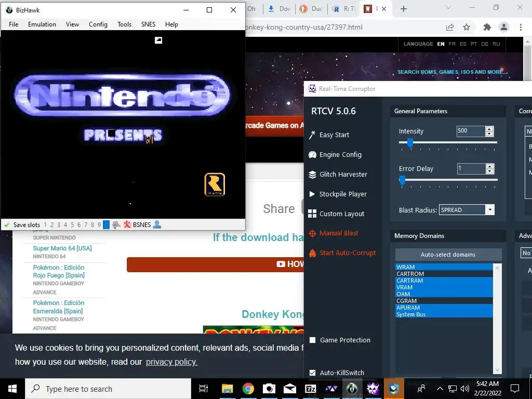Increase Intensity with the up arrow
Image resolution: width=532 pixels, height=399 pixels.
tap(489, 129)
